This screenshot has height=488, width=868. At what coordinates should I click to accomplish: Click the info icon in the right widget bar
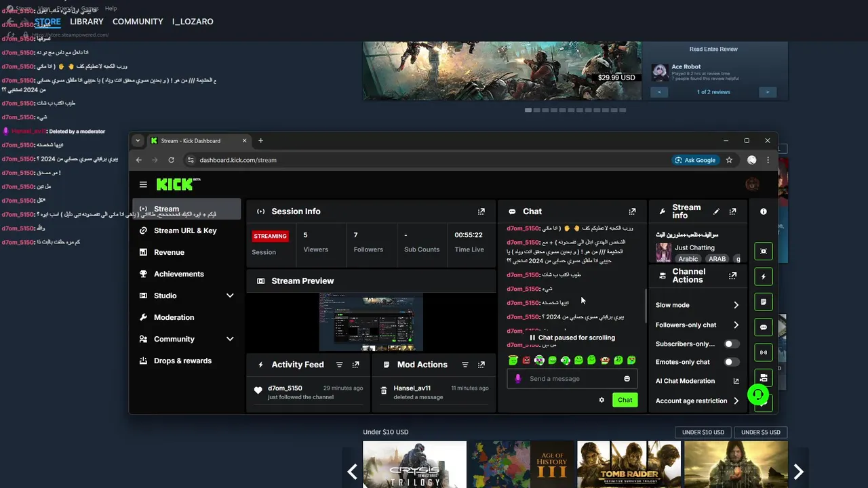coord(764,211)
